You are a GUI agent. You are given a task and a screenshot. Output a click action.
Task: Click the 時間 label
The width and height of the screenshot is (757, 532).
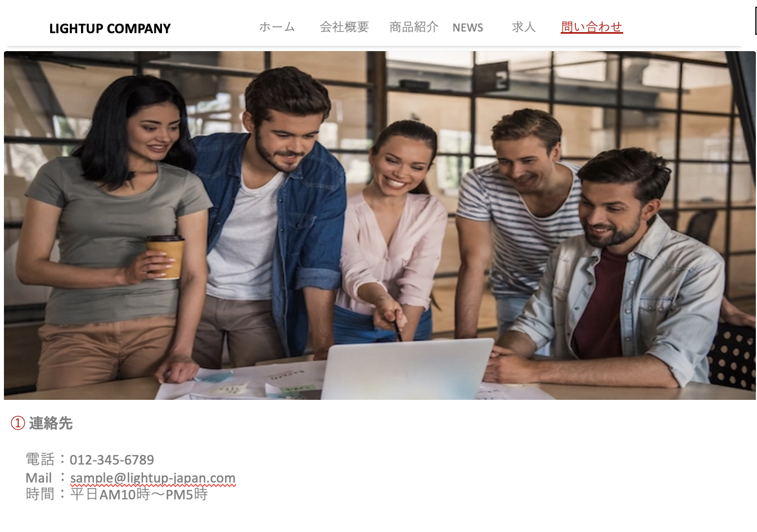pos(40,494)
